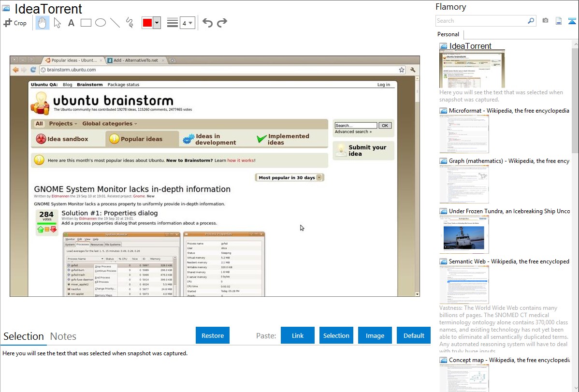Click the Blog link in Ubuntu QA bar
The height and width of the screenshot is (392, 579).
(68, 85)
